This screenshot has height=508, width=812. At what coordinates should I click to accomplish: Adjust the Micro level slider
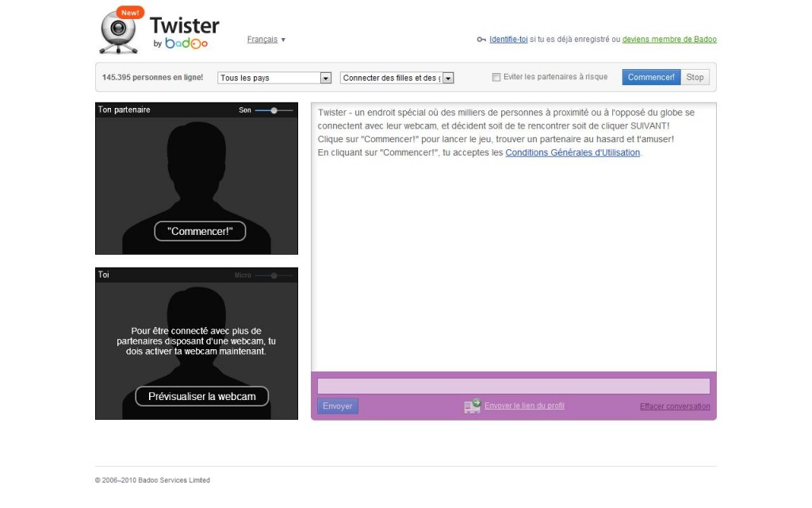click(274, 275)
